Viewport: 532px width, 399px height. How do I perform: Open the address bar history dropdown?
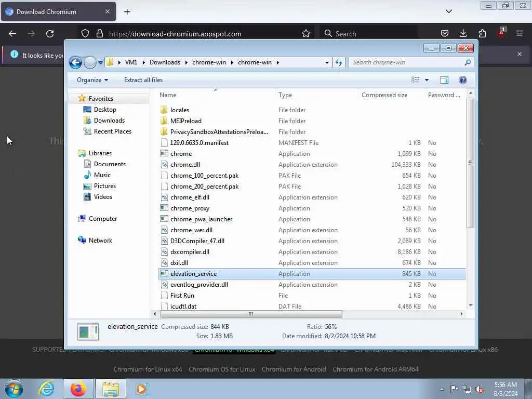click(327, 62)
